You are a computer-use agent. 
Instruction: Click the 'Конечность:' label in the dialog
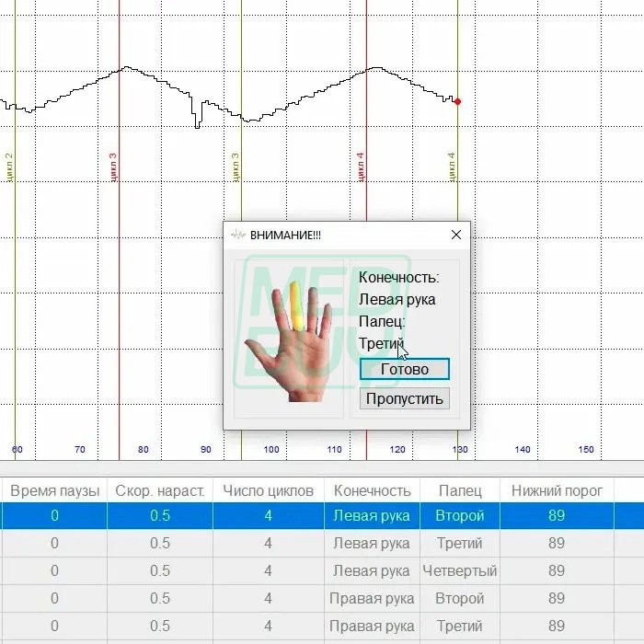coord(398,278)
